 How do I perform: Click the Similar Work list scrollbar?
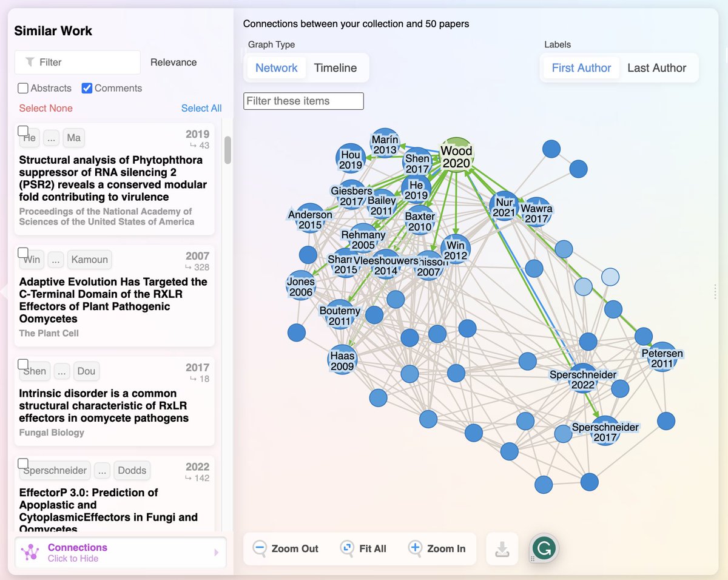227,150
